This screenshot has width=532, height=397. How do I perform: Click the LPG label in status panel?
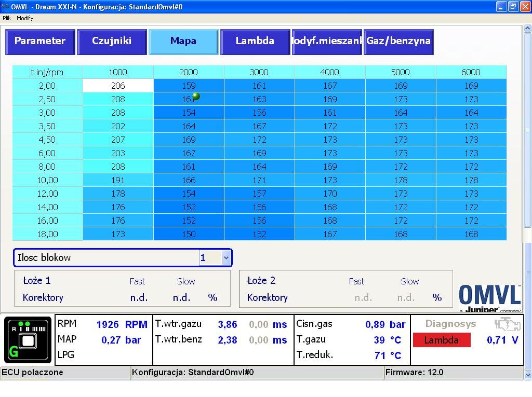coord(66,355)
